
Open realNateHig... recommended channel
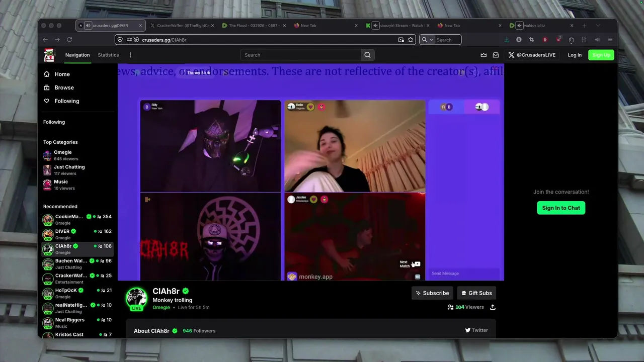click(x=77, y=308)
